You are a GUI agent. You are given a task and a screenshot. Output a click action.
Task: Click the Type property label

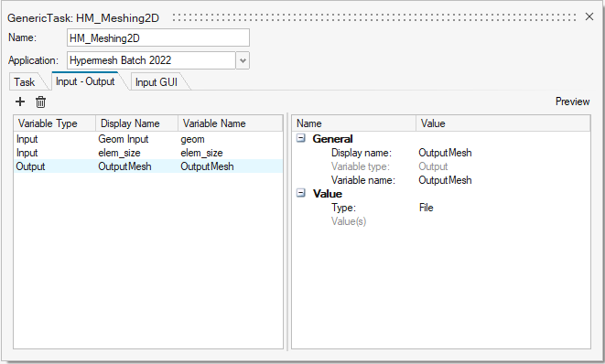coord(343,208)
